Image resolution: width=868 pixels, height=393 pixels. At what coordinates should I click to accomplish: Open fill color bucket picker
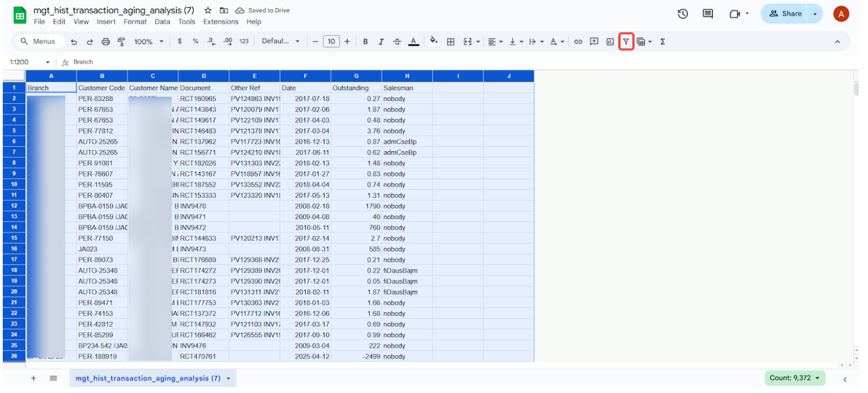(434, 41)
